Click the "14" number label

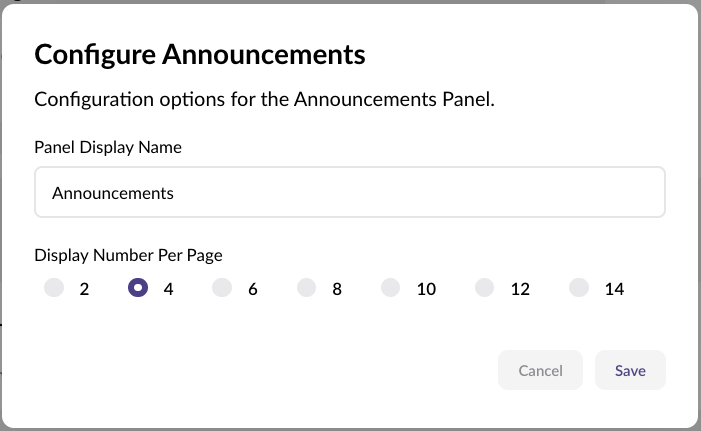pos(614,289)
